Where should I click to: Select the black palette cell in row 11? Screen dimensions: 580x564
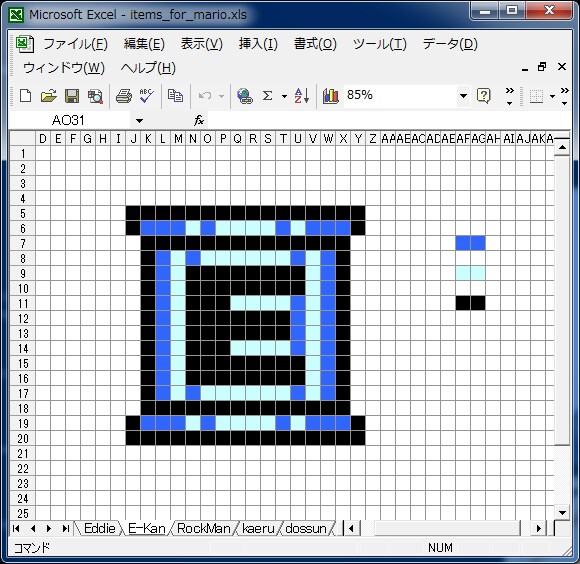[x=471, y=303]
